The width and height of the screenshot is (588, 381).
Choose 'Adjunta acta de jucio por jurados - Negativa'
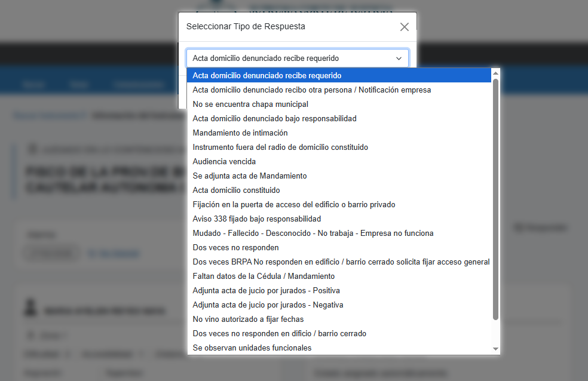[268, 305]
